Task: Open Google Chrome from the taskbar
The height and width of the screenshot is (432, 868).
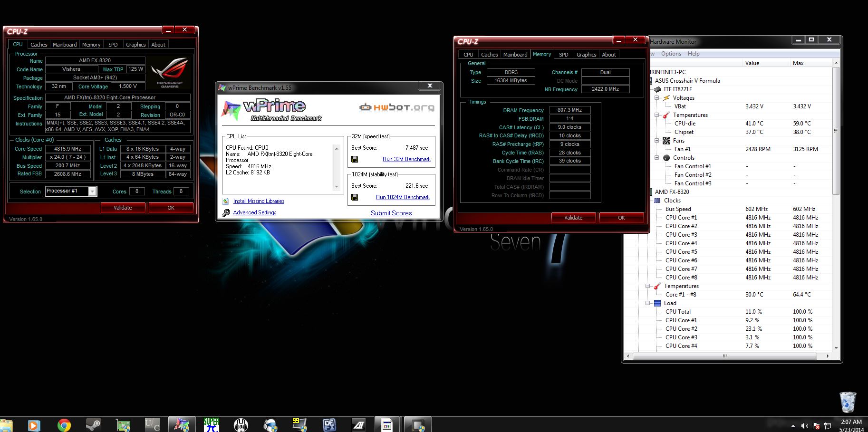Action: tap(64, 424)
